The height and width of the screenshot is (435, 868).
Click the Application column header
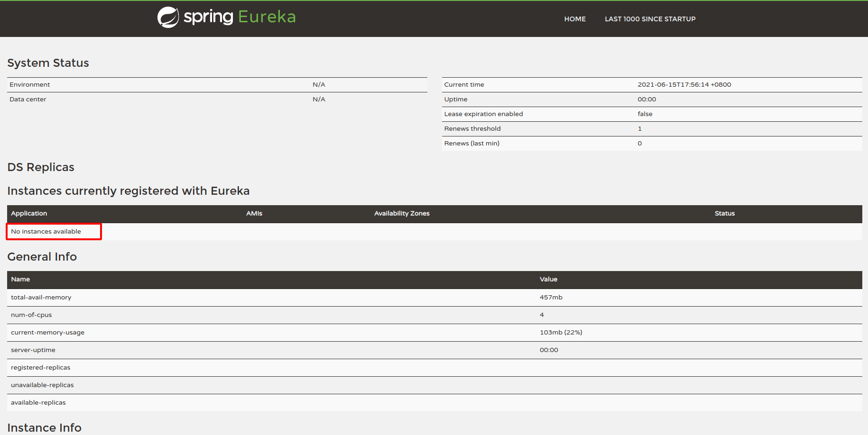tap(29, 214)
